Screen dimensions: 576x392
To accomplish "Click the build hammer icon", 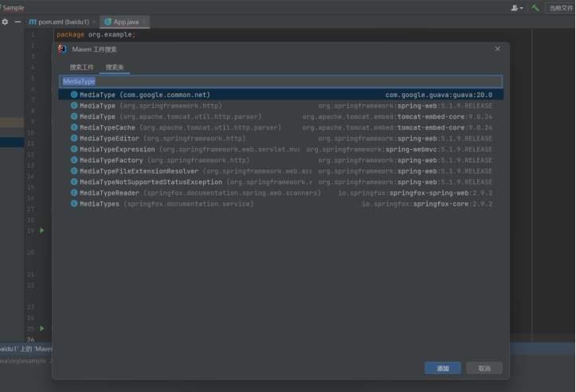I will 535,8.
